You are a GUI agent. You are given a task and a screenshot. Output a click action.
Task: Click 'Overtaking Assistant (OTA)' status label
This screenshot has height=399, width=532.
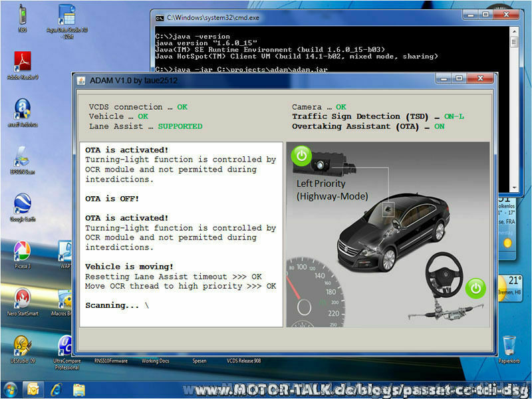point(368,126)
